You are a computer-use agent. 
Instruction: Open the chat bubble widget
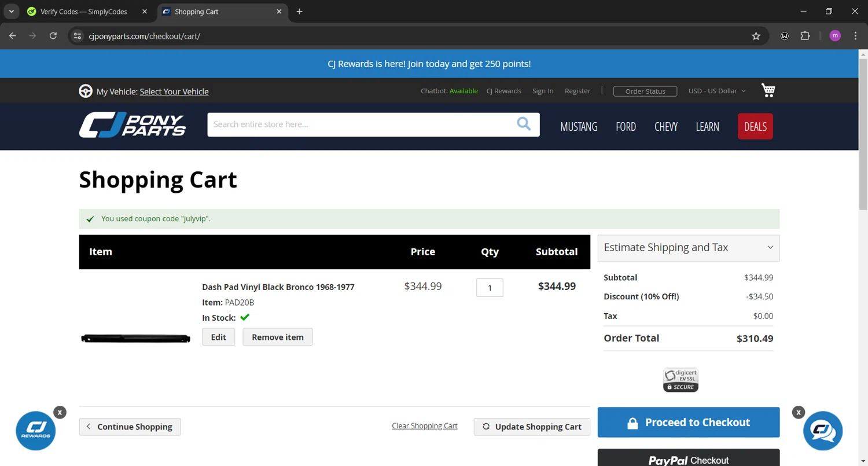[823, 431]
